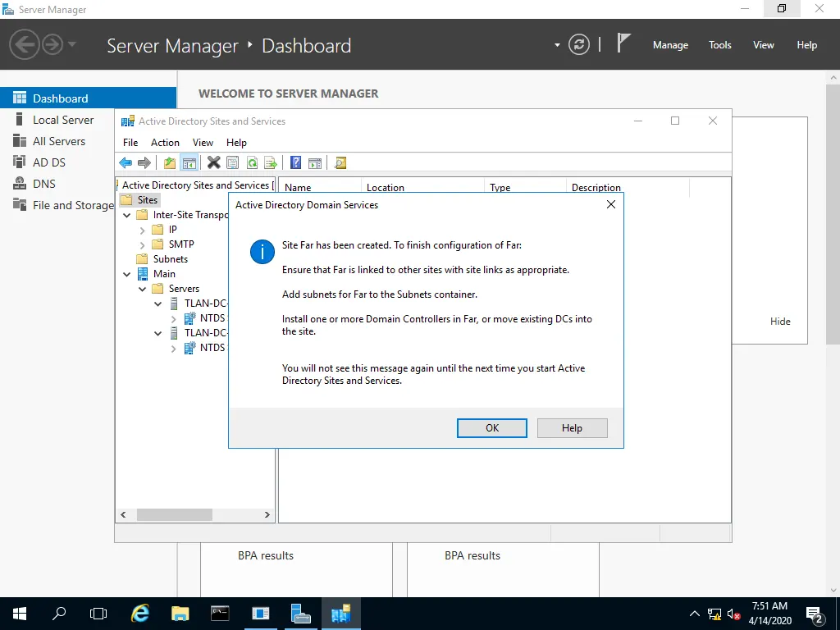Click the network status tray icon
This screenshot has width=840, height=630.
(714, 614)
